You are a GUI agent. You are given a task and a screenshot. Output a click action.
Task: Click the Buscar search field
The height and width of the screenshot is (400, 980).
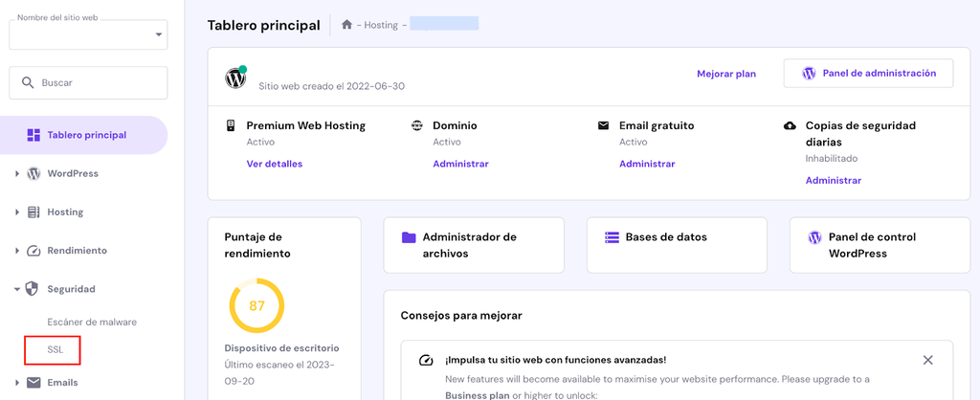88,83
